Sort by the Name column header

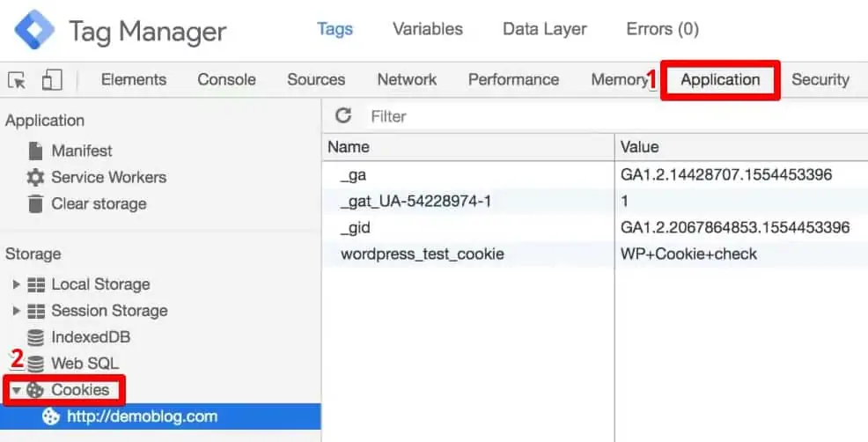click(467, 147)
